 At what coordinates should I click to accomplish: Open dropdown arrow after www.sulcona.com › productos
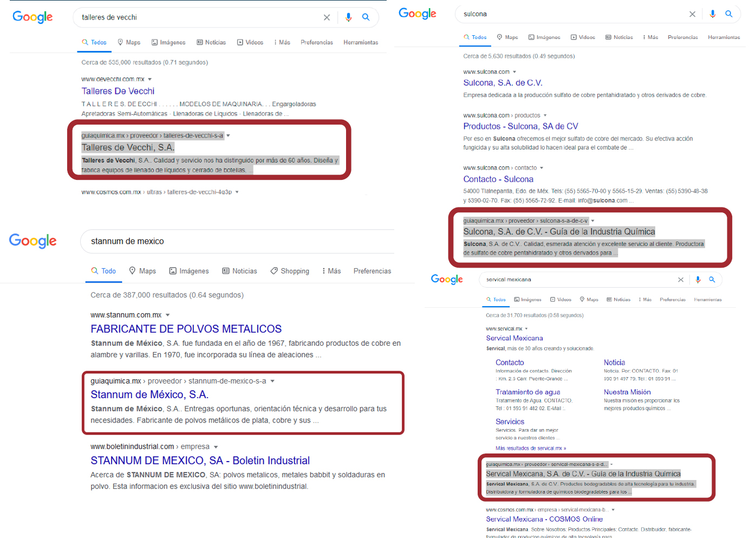click(545, 115)
